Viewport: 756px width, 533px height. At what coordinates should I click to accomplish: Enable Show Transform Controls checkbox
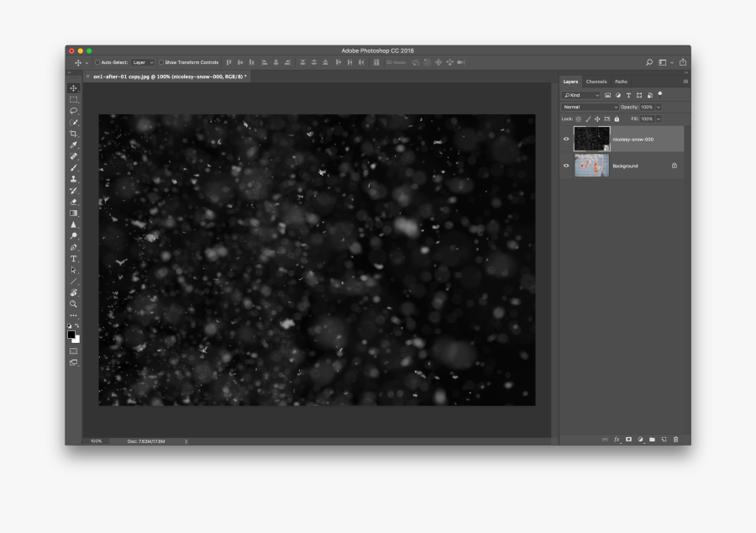coord(161,61)
